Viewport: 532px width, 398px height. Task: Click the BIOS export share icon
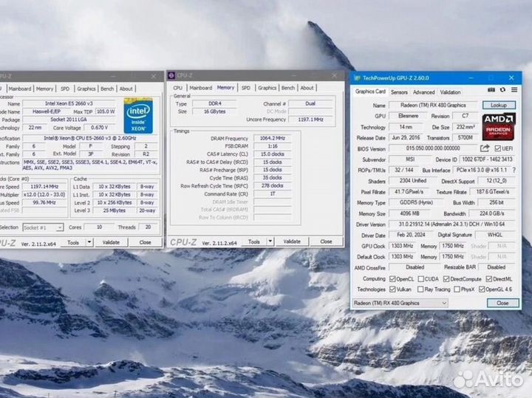(x=485, y=148)
